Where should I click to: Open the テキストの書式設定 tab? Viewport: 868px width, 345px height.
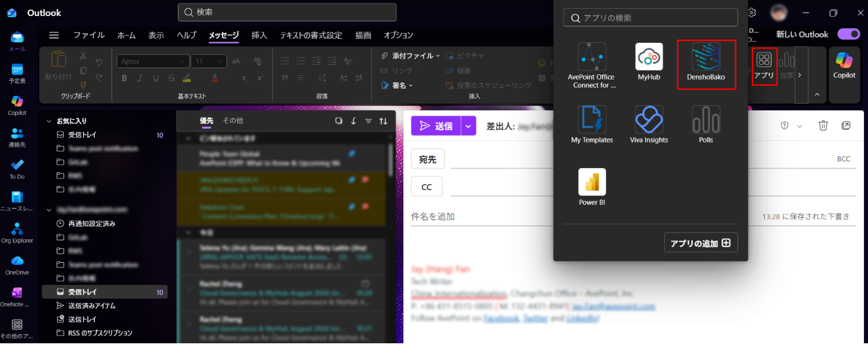311,35
